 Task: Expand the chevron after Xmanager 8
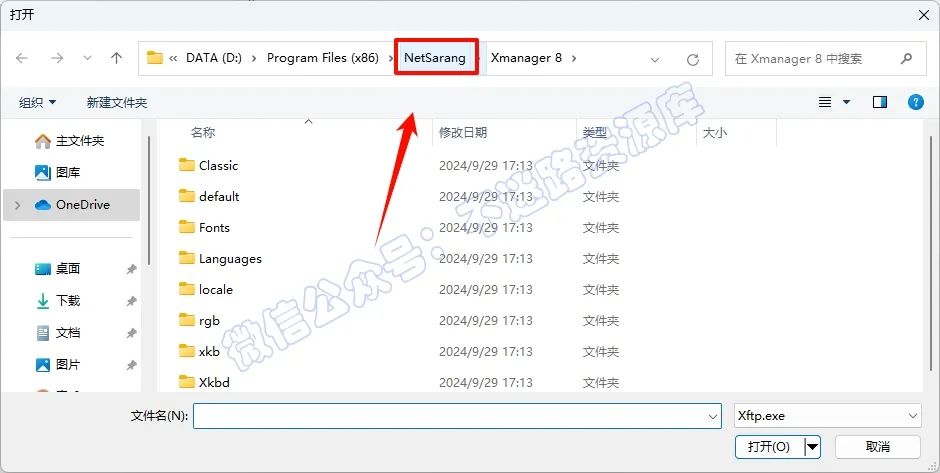[574, 58]
